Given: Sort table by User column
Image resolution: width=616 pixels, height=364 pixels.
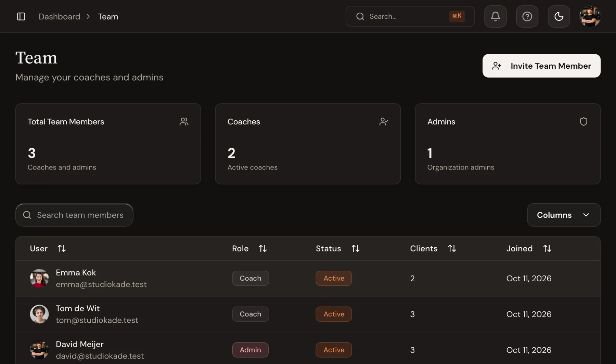Looking at the screenshot, I should tap(48, 248).
